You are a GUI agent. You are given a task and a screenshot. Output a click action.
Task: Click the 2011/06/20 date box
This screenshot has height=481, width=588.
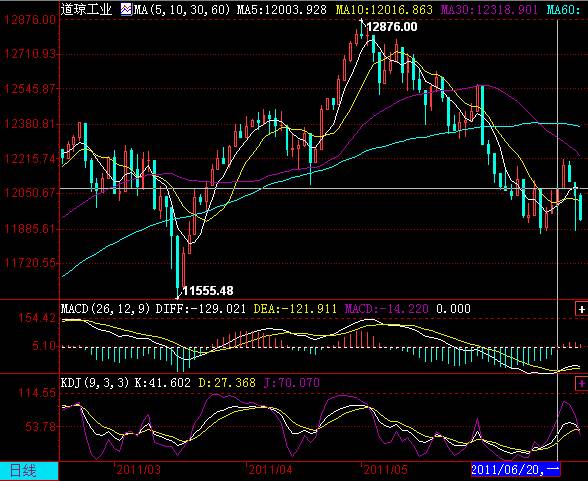pos(515,469)
